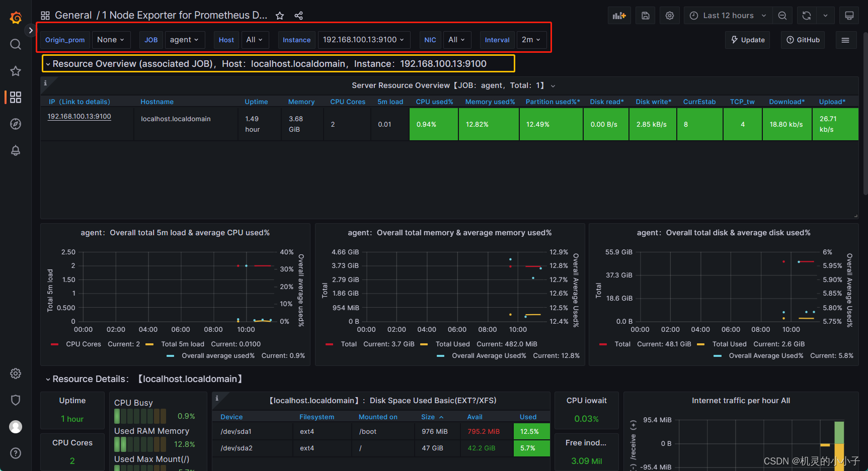Image resolution: width=868 pixels, height=471 pixels.
Task: Cycle view mode with monitor icon
Action: 849,16
